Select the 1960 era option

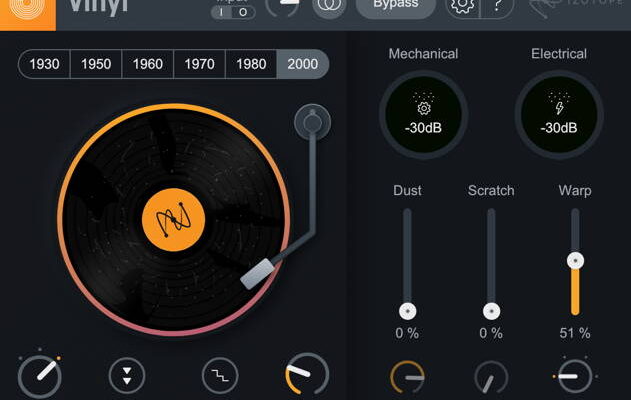(x=148, y=64)
